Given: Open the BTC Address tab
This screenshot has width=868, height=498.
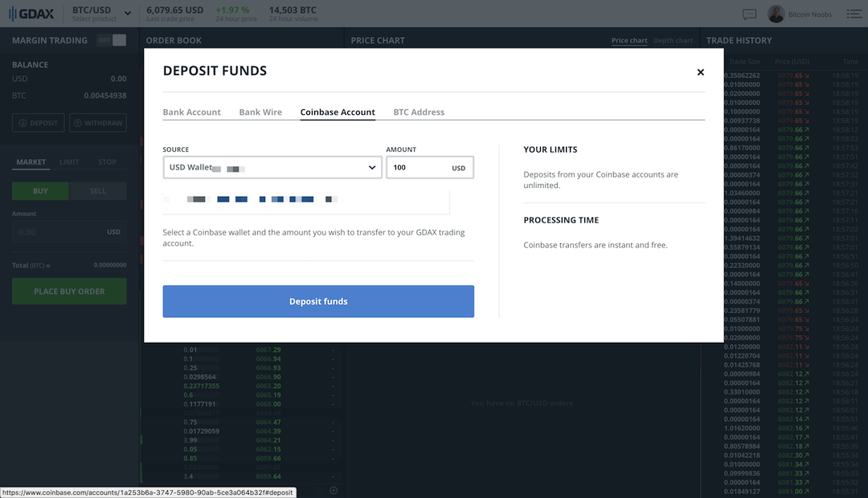Looking at the screenshot, I should coord(419,112).
